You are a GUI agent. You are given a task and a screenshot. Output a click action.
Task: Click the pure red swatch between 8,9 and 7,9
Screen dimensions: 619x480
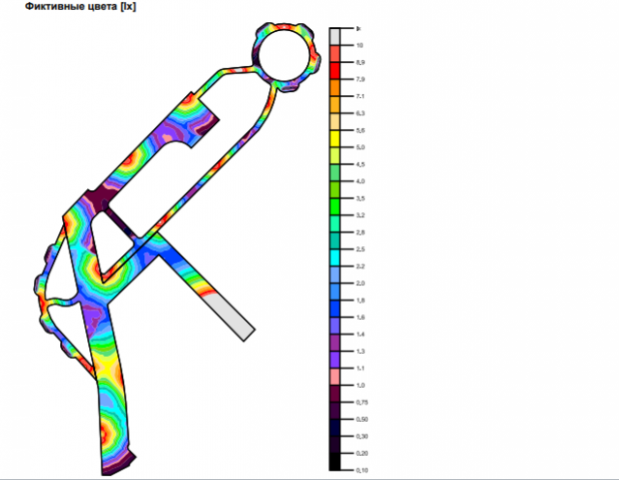tap(334, 71)
